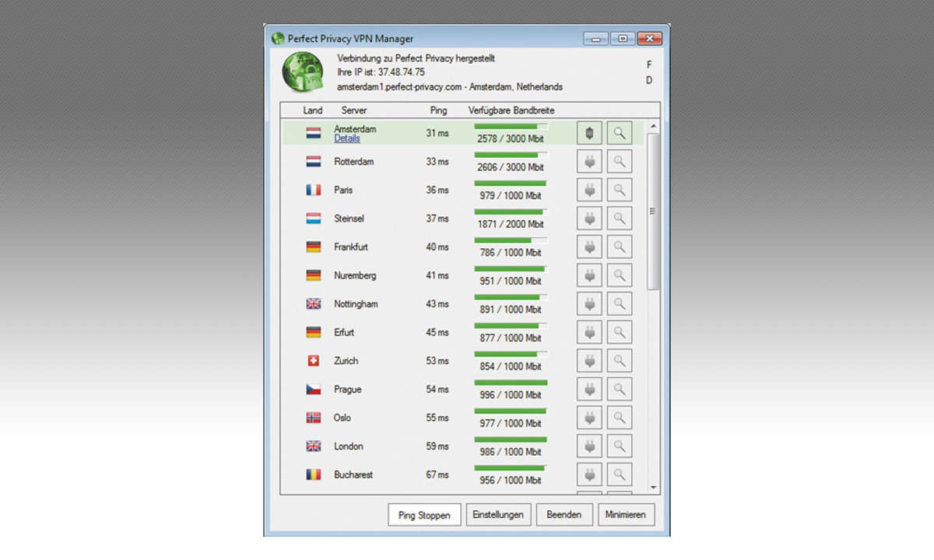Connect to Nottingham via plug icon
934x560 pixels.
point(589,304)
